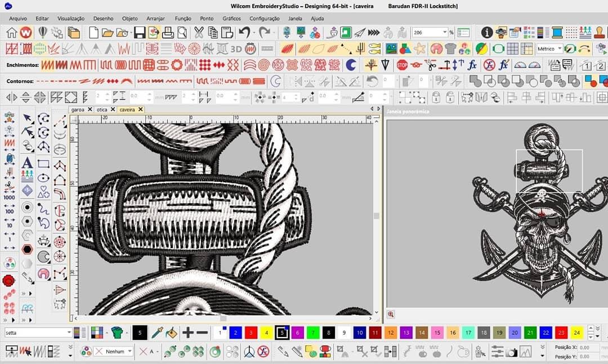Expand the undo history dropdown arrow
608x364 pixels.
[253, 33]
